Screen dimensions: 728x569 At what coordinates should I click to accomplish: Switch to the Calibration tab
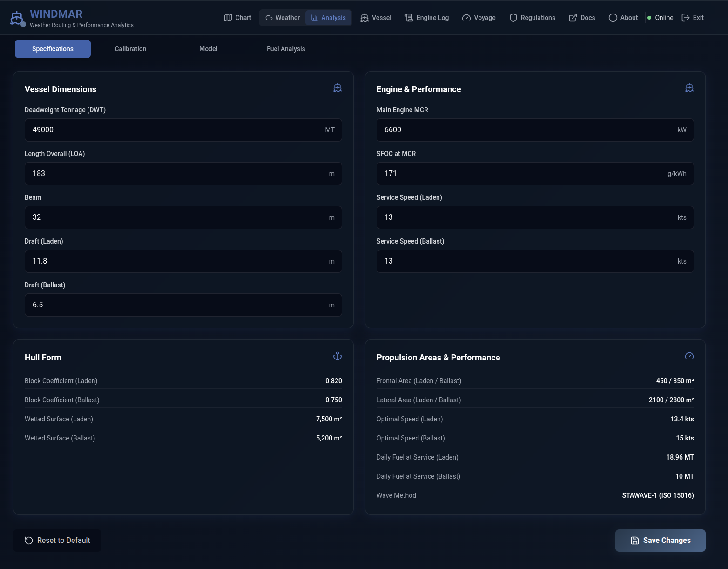click(x=130, y=49)
